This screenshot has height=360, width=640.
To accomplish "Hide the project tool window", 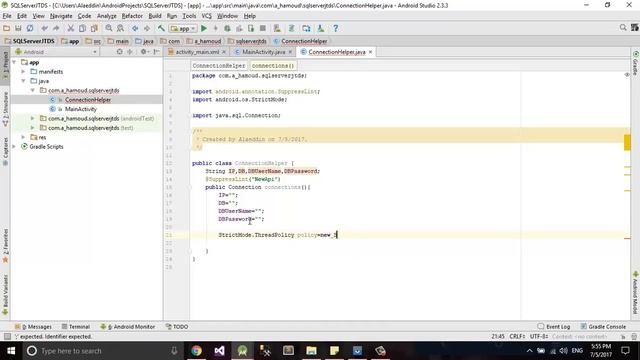I will coord(156,52).
